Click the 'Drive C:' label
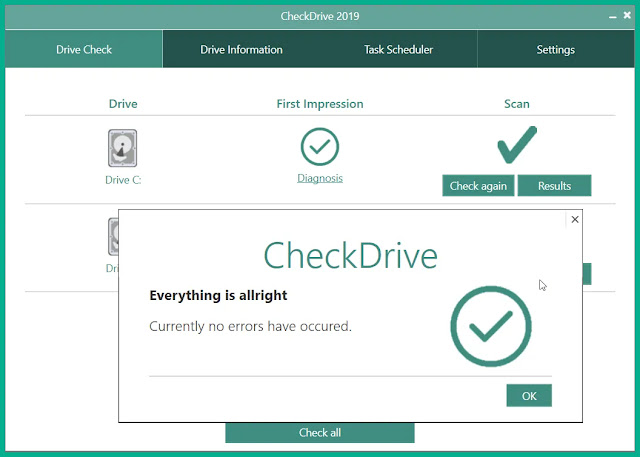This screenshot has height=457, width=640. 123,180
